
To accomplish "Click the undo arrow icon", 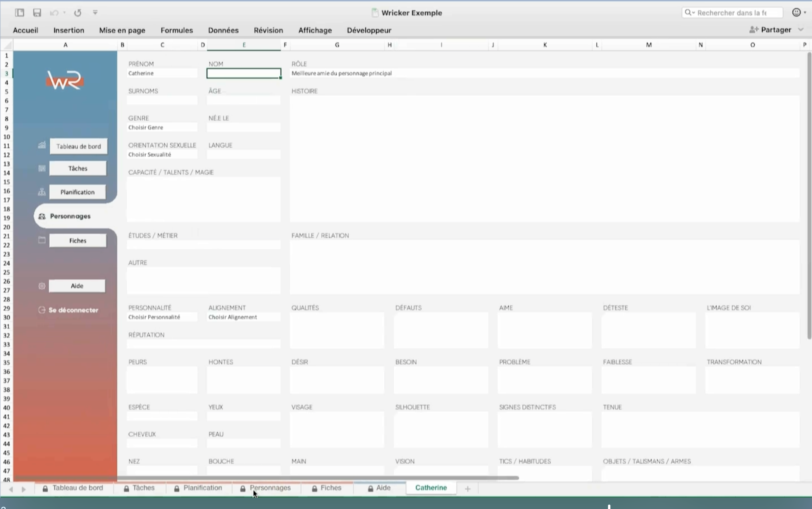I will pyautogui.click(x=54, y=13).
